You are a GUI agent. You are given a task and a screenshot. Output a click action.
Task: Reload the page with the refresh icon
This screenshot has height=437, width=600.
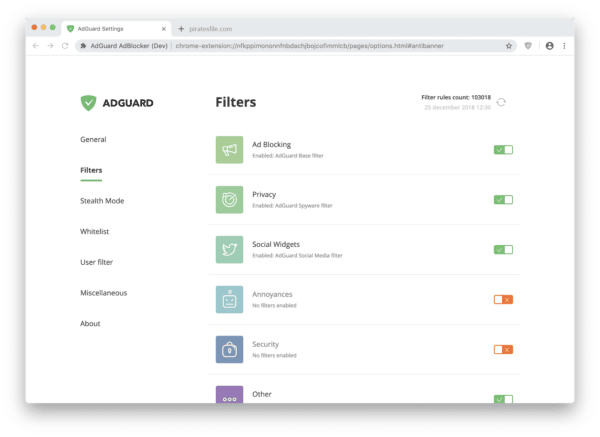(65, 46)
